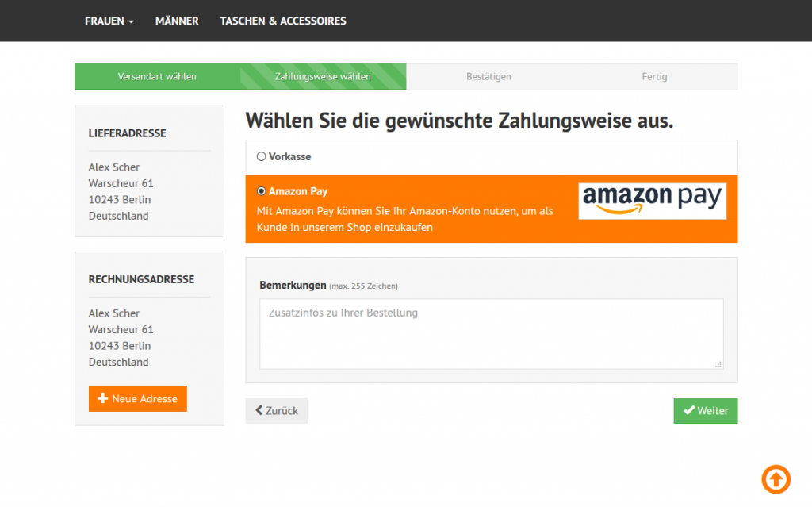Select the Amazon Pay radio button
The width and height of the screenshot is (812, 507).
(262, 191)
